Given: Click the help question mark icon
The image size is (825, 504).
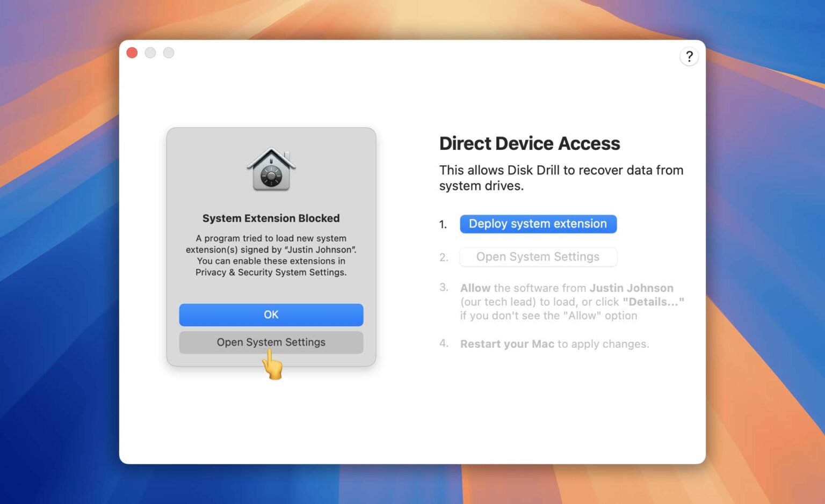Looking at the screenshot, I should (x=689, y=56).
